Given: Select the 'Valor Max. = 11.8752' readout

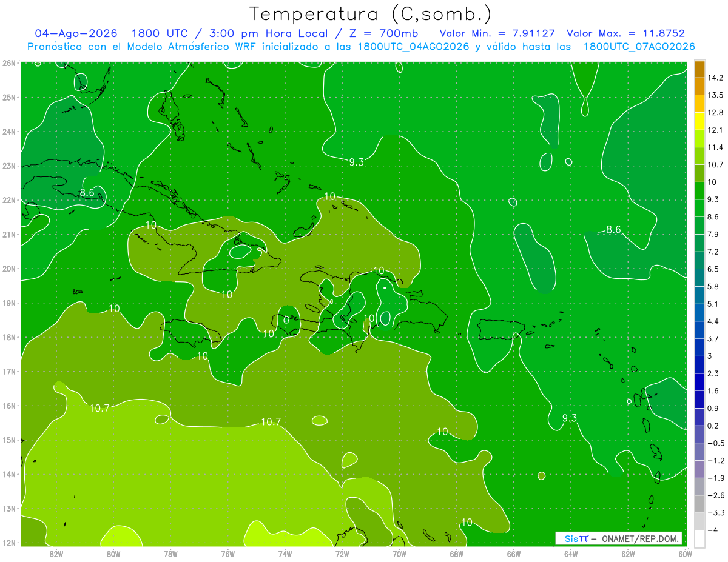Looking at the screenshot, I should (625, 33).
